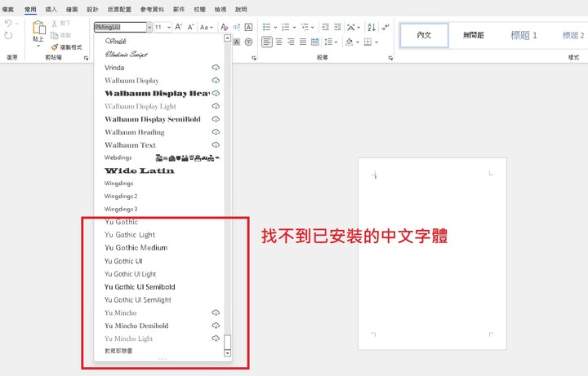Switch to the 插入 (Insert) tab
Viewport: 588px width, 376px height.
[x=51, y=9]
